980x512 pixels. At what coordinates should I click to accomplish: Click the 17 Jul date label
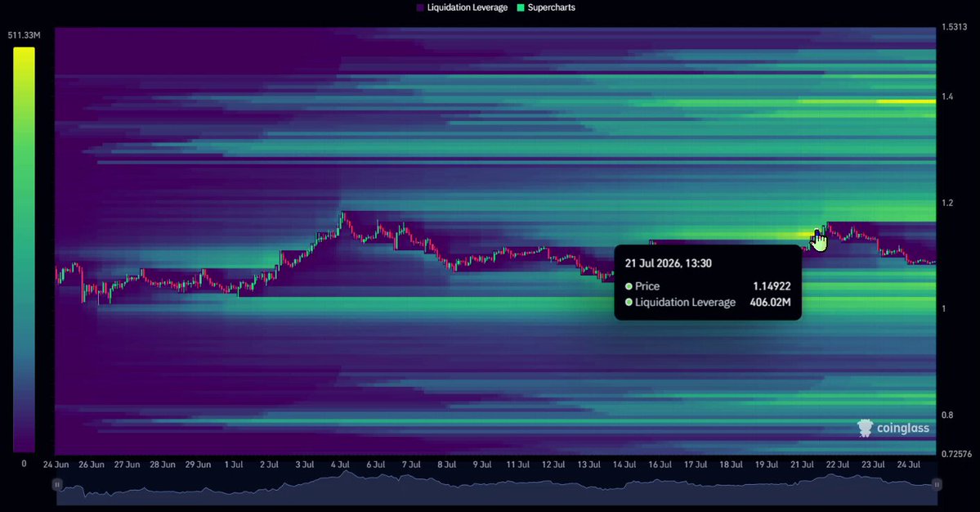coord(695,465)
